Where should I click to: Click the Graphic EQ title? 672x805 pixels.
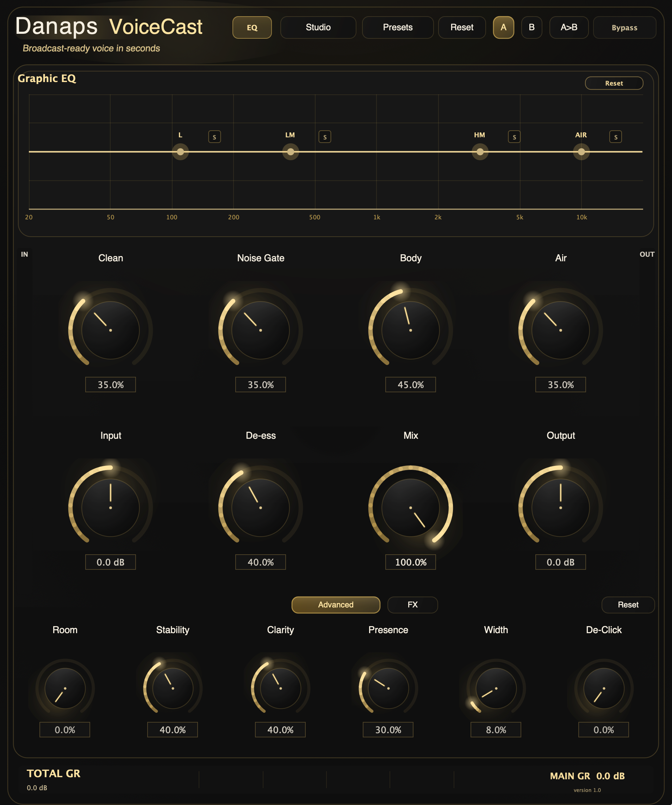click(x=47, y=79)
